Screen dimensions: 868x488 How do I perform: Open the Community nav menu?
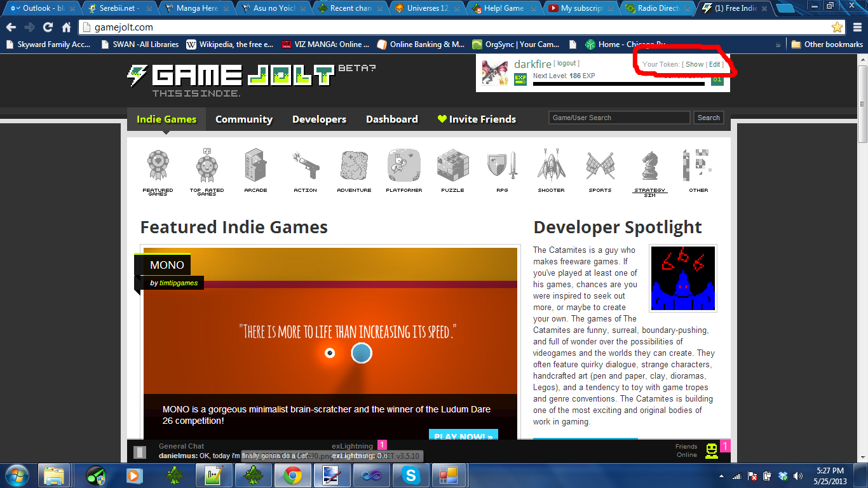(244, 119)
